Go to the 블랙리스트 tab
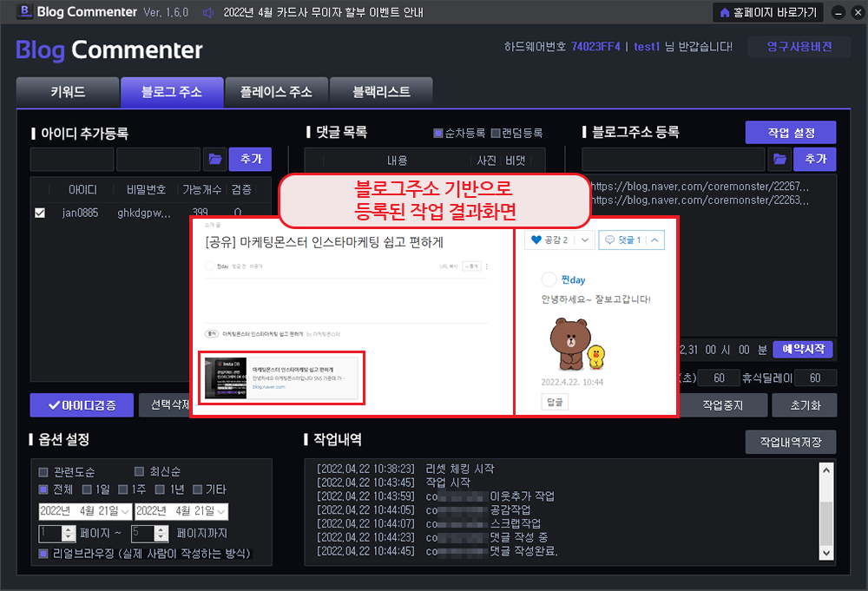Screen dimensions: 868x591 tap(381, 92)
